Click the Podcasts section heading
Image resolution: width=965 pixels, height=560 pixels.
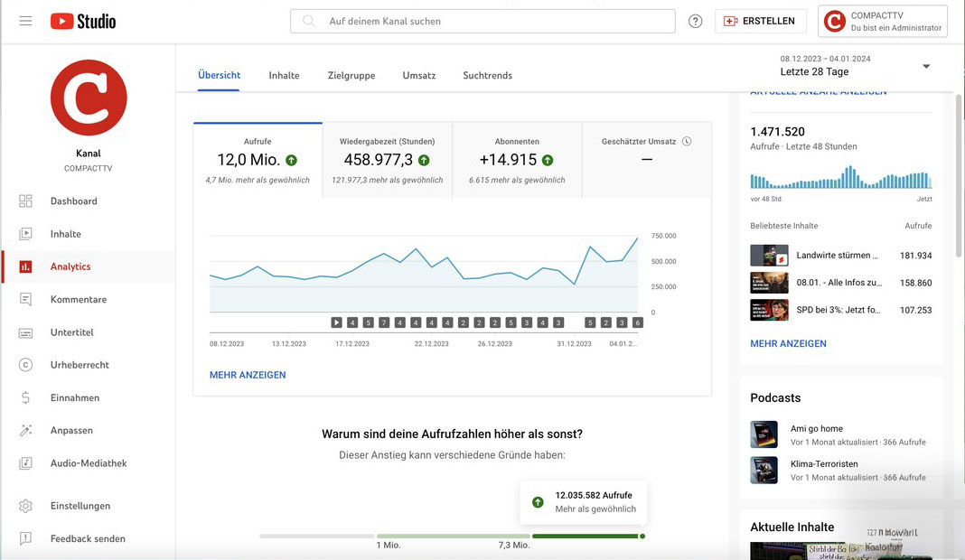(775, 397)
